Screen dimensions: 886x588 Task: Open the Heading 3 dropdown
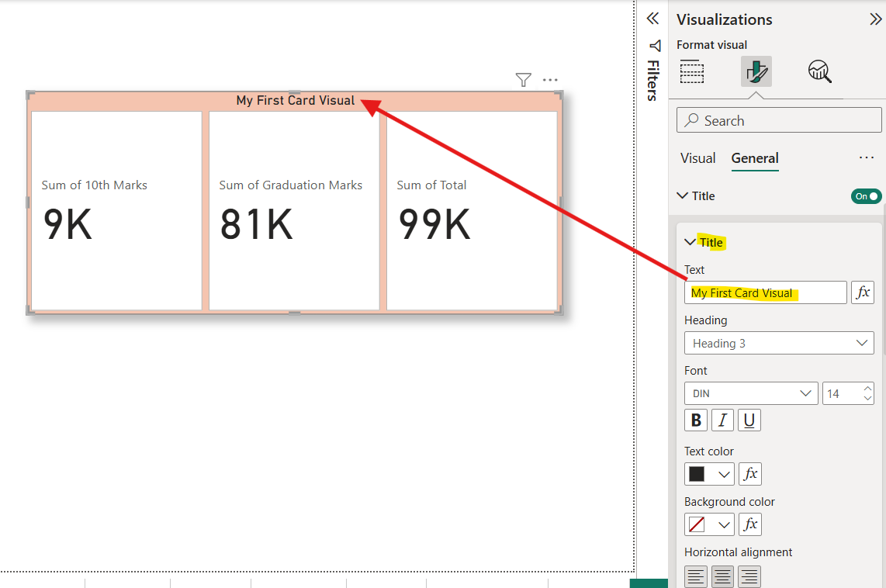click(779, 343)
